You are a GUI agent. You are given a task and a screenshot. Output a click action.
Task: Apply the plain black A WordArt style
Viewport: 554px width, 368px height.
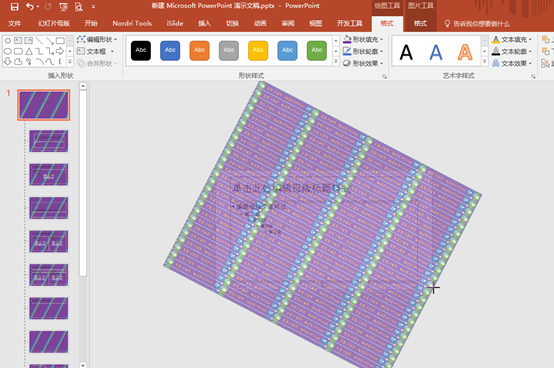coord(406,52)
